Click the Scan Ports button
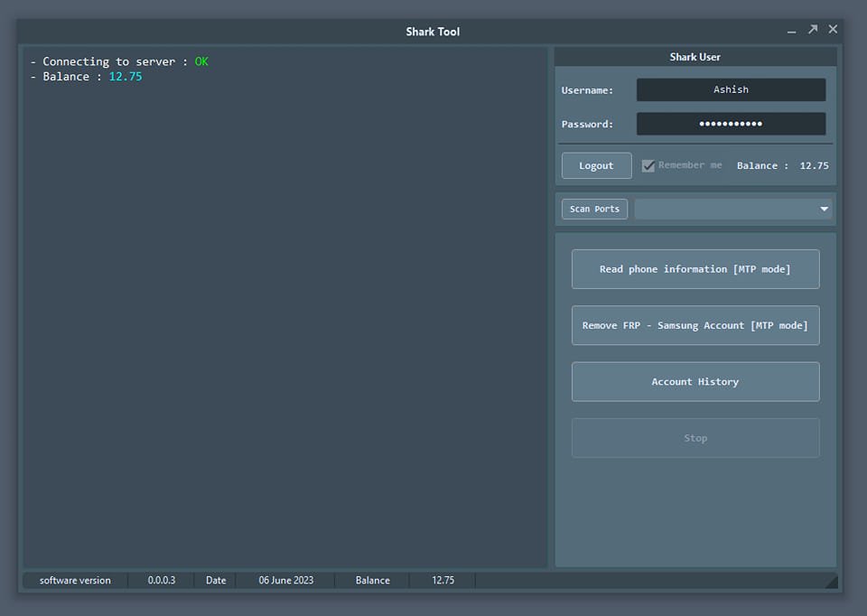Viewport: 867px width, 616px height. [594, 209]
